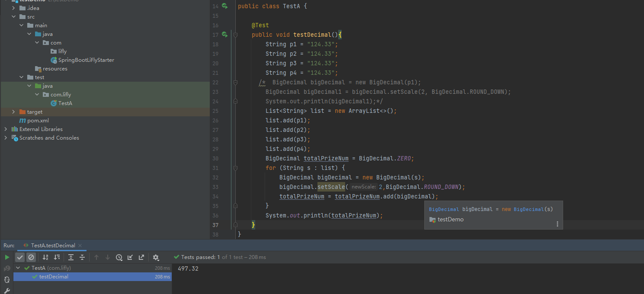Fold the comment block at line 22

tap(236, 82)
